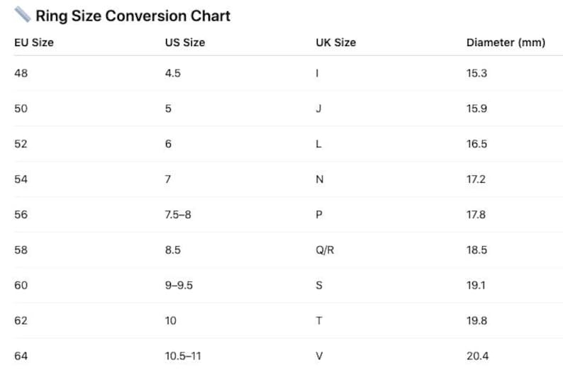Select the UK Size column header

[x=335, y=43]
